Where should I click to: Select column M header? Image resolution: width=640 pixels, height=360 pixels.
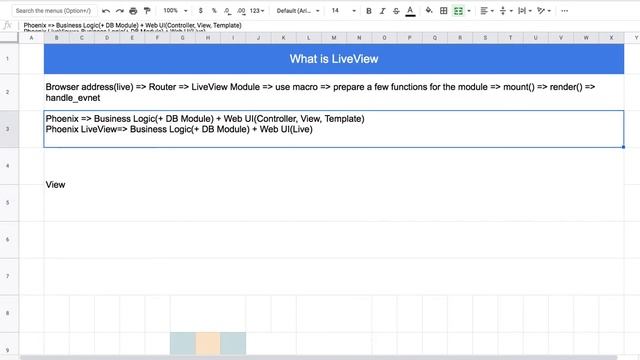tap(334, 38)
